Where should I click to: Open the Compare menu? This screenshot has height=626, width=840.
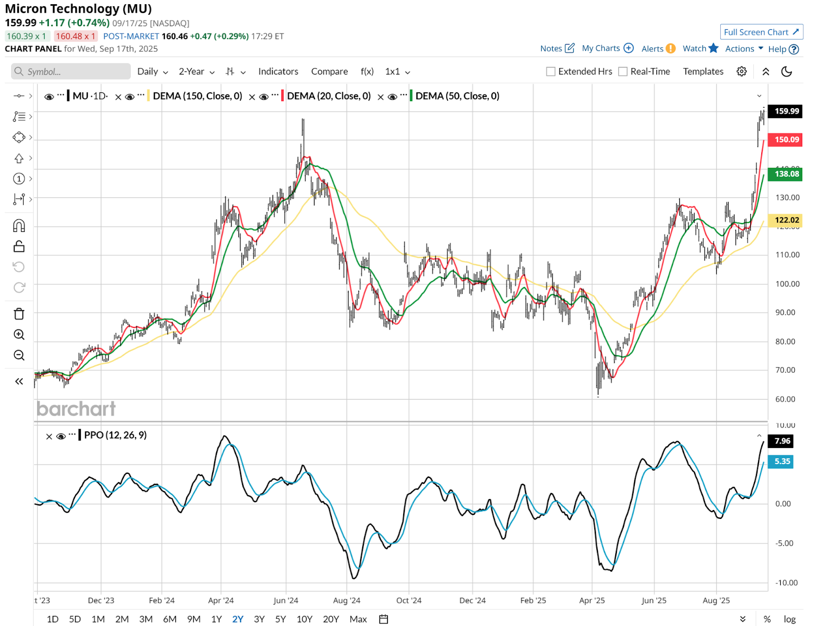[330, 71]
